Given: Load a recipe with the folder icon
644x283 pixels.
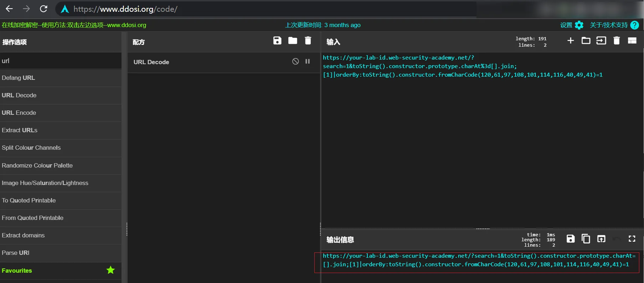Looking at the screenshot, I should [x=293, y=41].
